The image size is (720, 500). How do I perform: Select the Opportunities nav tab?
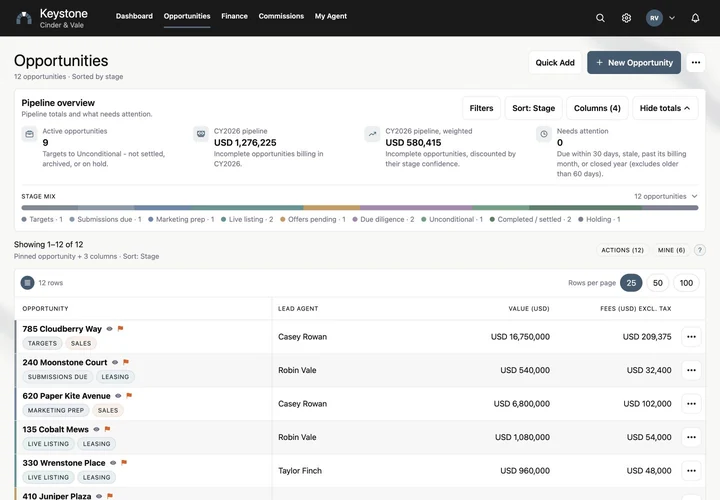click(x=187, y=16)
